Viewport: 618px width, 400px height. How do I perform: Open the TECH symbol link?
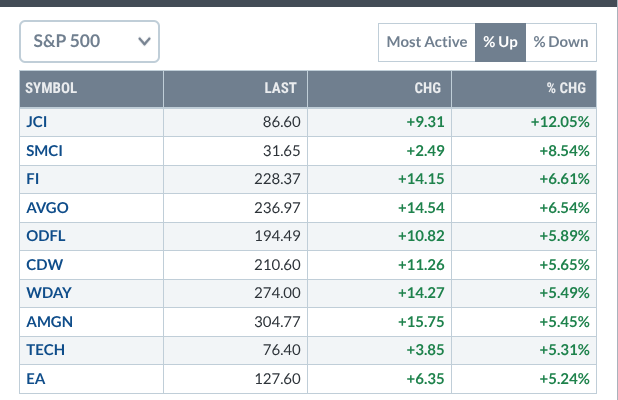point(45,350)
